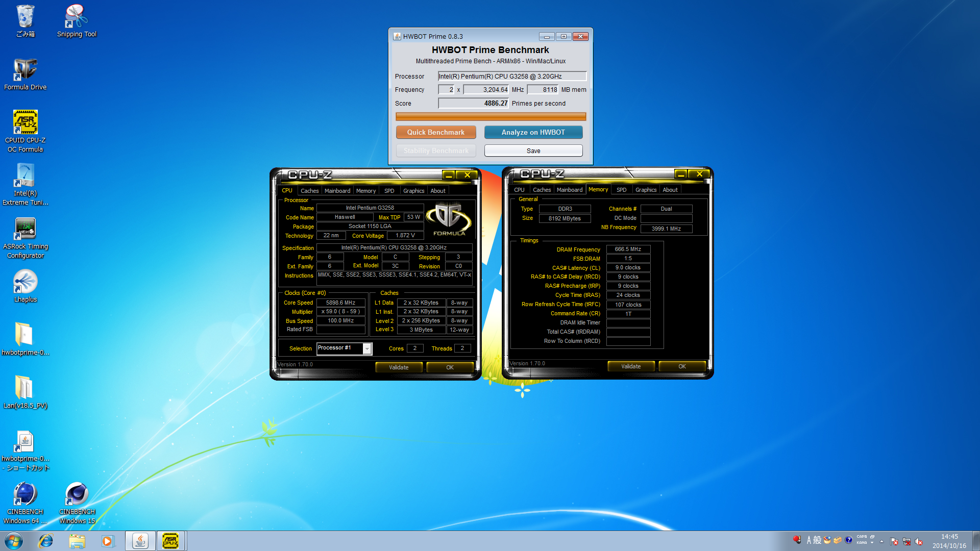Click the frequency field showing 3,204.64

point(486,89)
